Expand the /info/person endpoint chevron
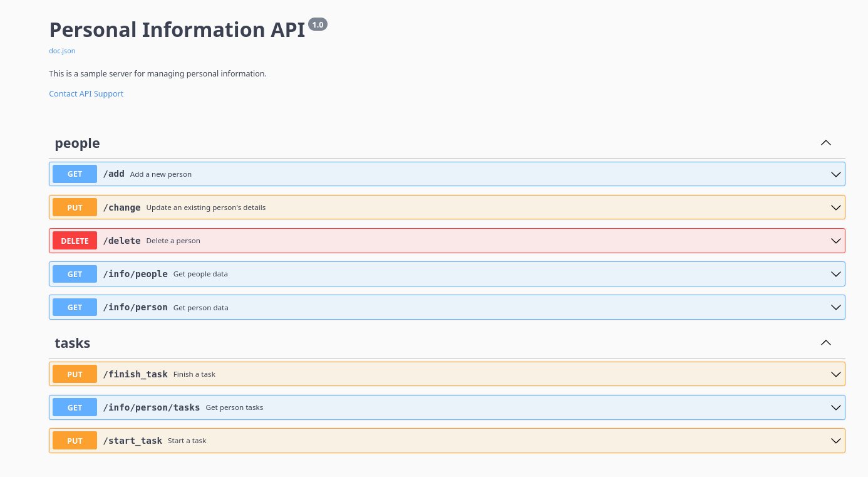 pyautogui.click(x=835, y=307)
